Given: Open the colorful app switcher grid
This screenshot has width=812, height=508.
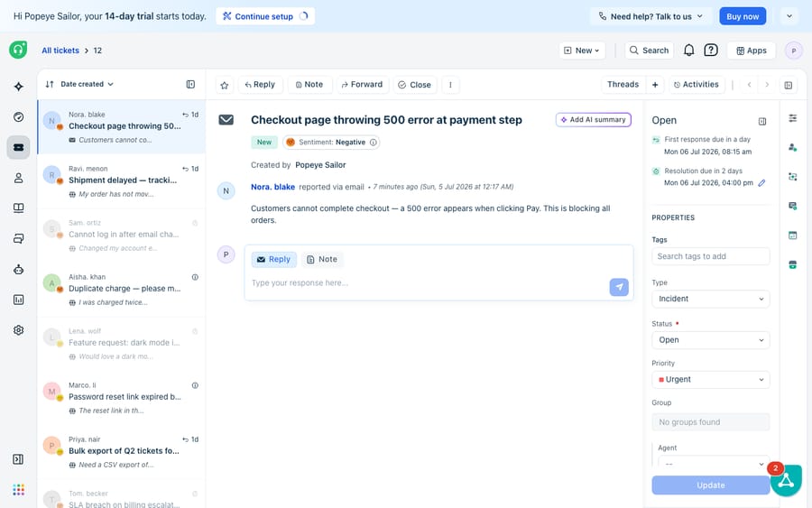Looking at the screenshot, I should [19, 490].
